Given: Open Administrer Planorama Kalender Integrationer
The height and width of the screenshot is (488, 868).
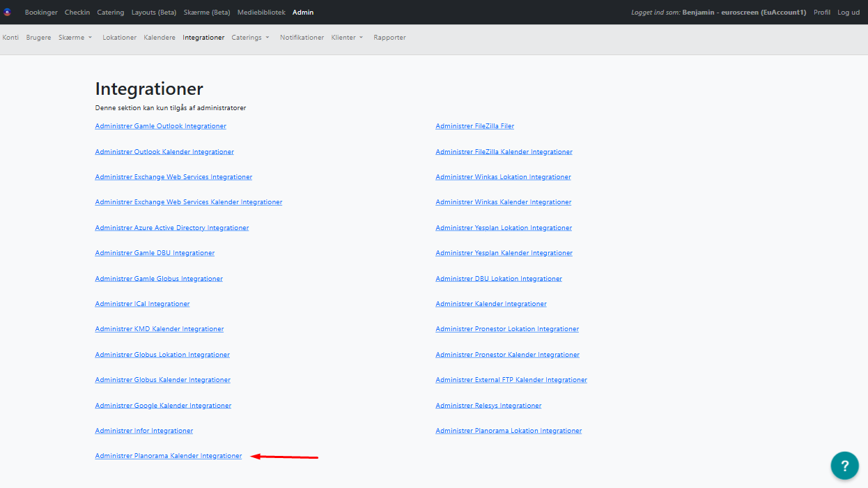Looking at the screenshot, I should [169, 456].
